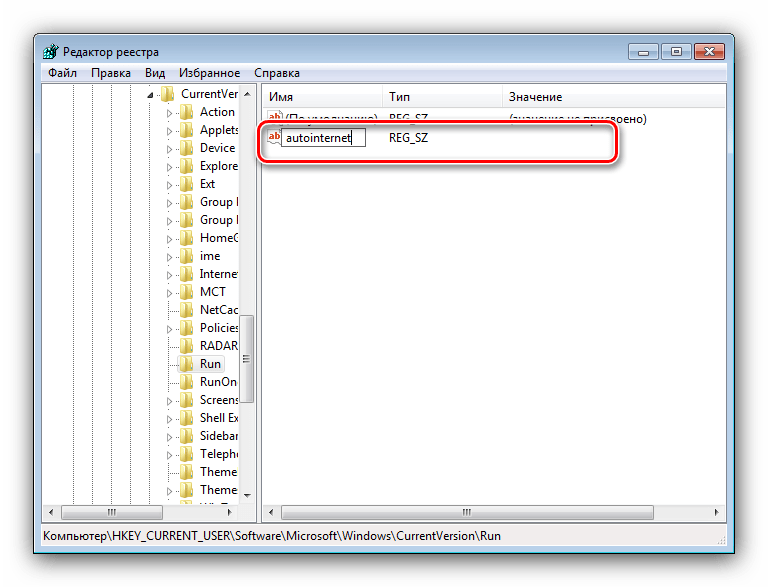Image resolution: width=768 pixels, height=587 pixels.
Task: Click the values pane scroll left arrow
Action: click(271, 513)
